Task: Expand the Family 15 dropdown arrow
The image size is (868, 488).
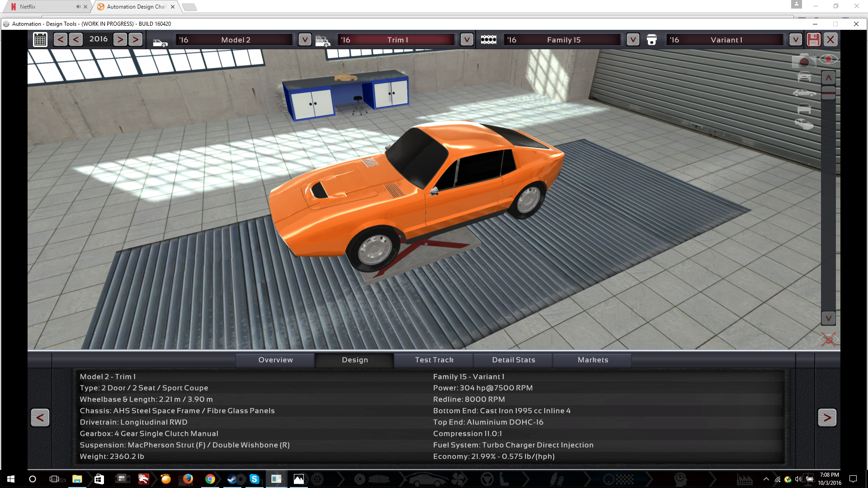Action: [633, 40]
